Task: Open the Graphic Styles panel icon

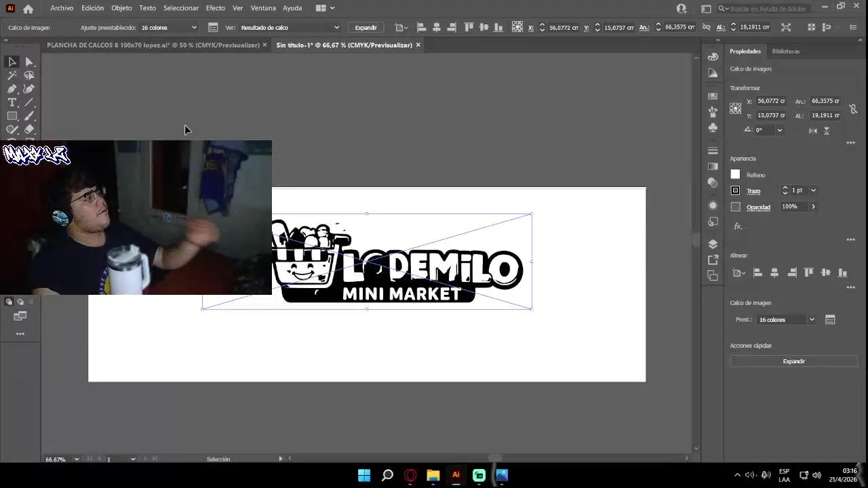Action: click(713, 222)
